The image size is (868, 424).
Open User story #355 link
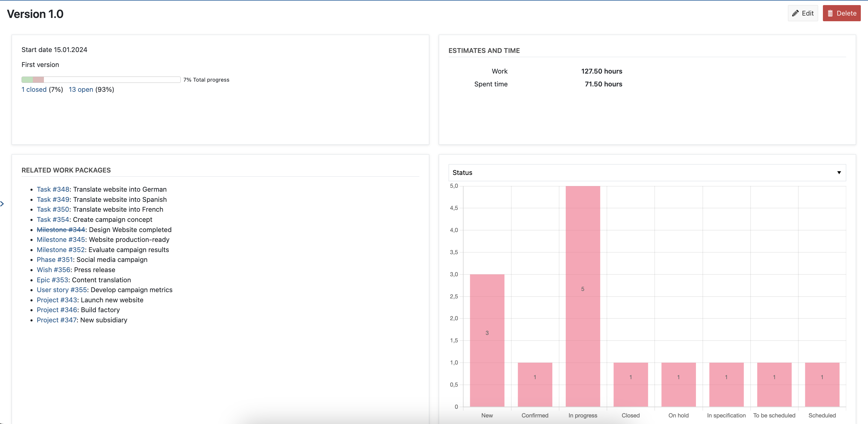[62, 290]
